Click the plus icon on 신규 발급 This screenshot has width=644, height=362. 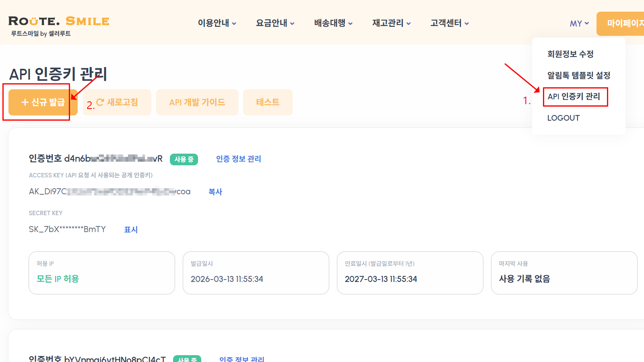[25, 102]
